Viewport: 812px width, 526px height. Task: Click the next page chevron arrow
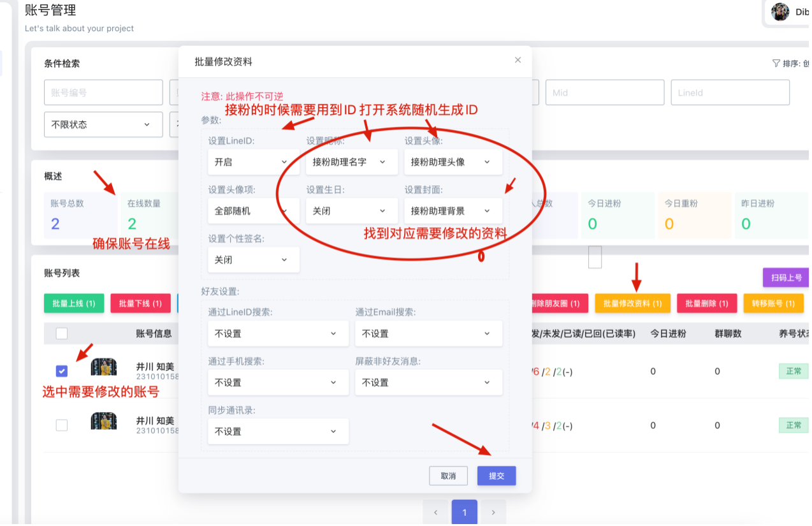pos(493,512)
